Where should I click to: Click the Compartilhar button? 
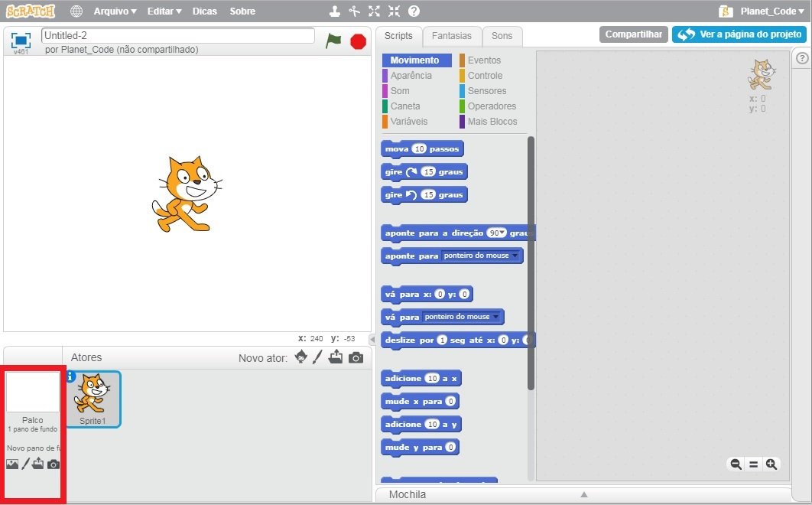[x=633, y=34]
